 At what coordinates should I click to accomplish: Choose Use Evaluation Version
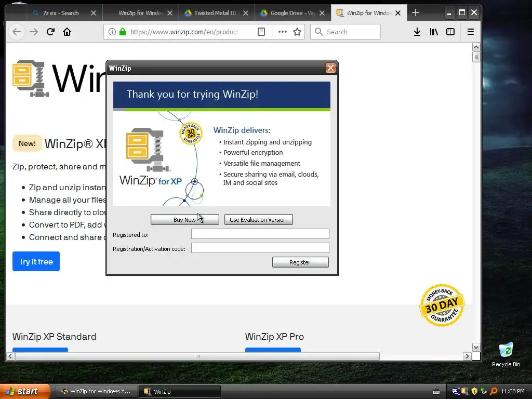(258, 220)
